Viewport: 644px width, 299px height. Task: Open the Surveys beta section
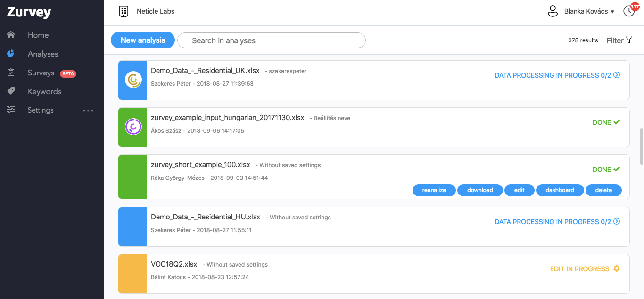[x=41, y=73]
